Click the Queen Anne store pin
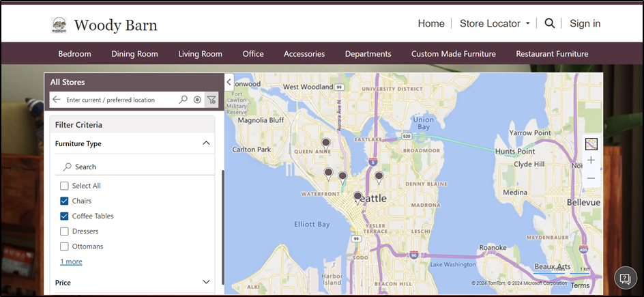 tap(326, 143)
